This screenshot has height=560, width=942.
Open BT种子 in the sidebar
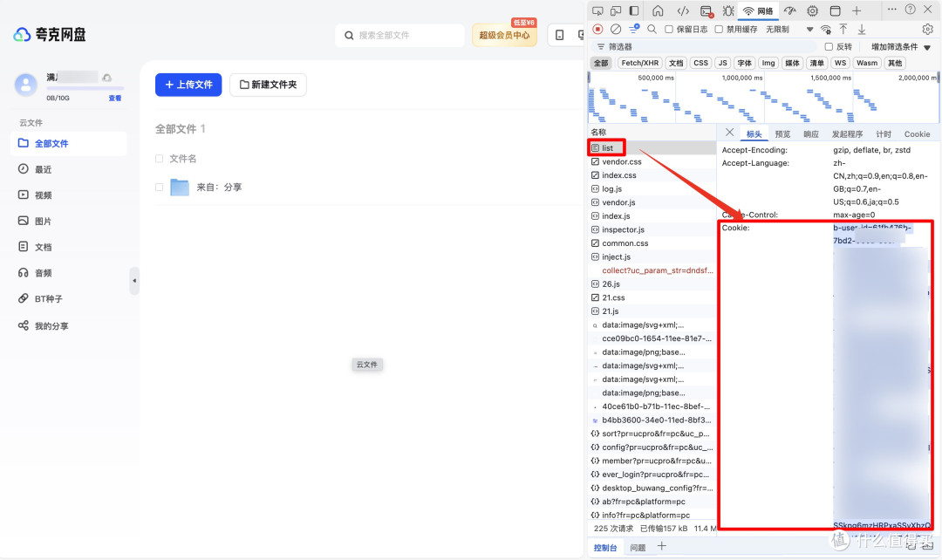(x=69, y=298)
